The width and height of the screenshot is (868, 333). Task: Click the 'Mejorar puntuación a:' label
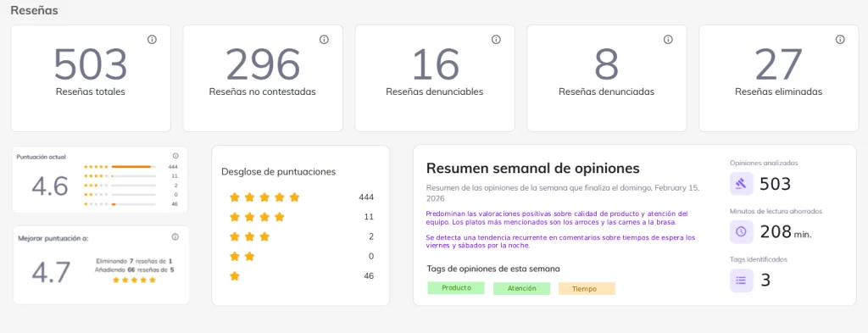point(53,238)
